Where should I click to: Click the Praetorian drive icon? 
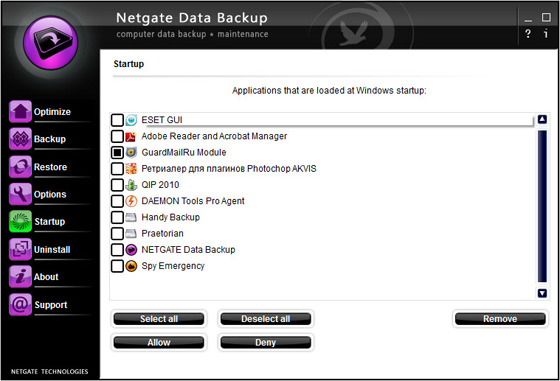click(x=131, y=234)
